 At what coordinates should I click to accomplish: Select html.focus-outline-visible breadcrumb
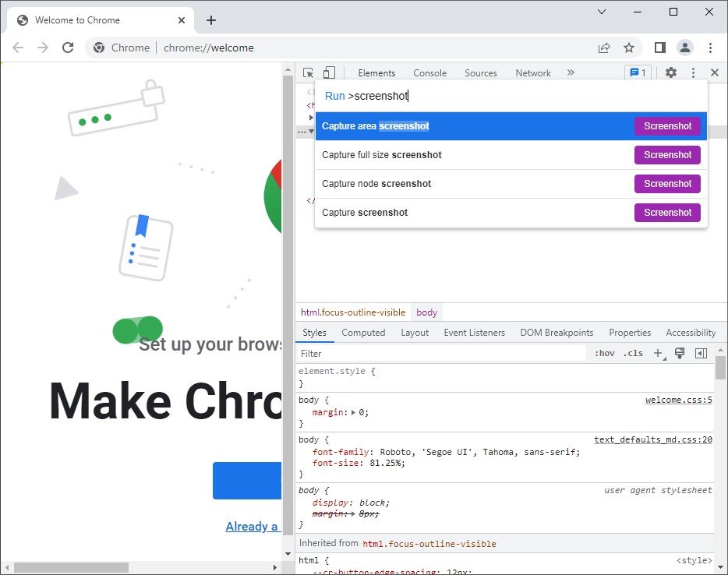pyautogui.click(x=353, y=312)
